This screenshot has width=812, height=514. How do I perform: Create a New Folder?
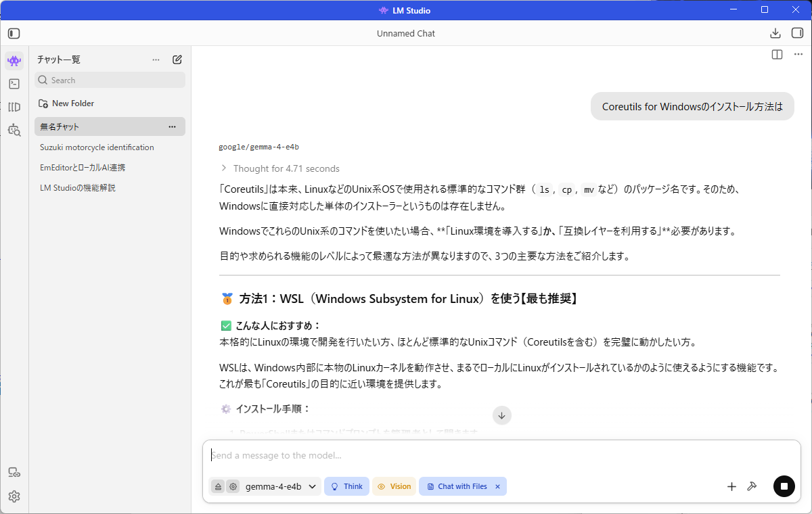pos(66,103)
